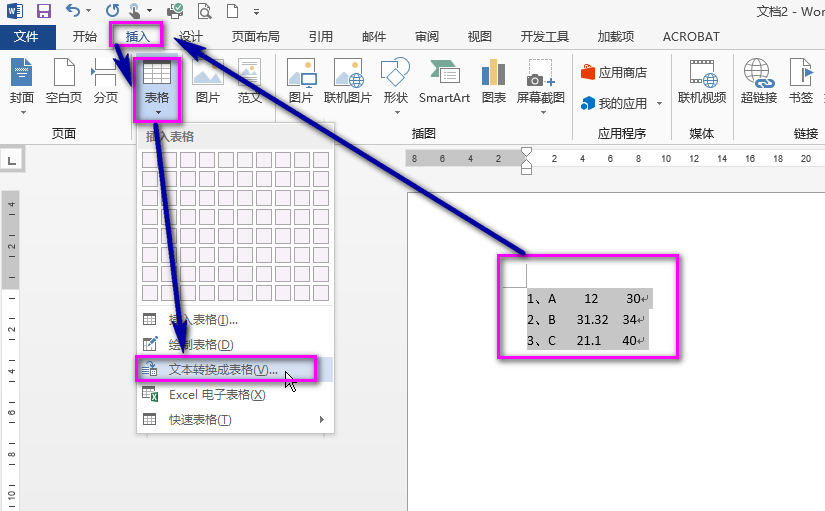This screenshot has width=825, height=511.
Task: Open the 开发工具 tab
Action: pos(545,36)
